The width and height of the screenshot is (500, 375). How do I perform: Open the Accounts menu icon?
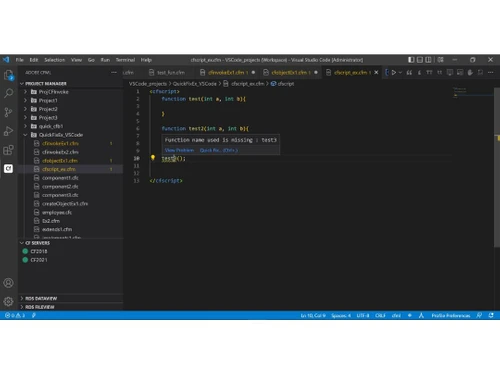pos(8,283)
